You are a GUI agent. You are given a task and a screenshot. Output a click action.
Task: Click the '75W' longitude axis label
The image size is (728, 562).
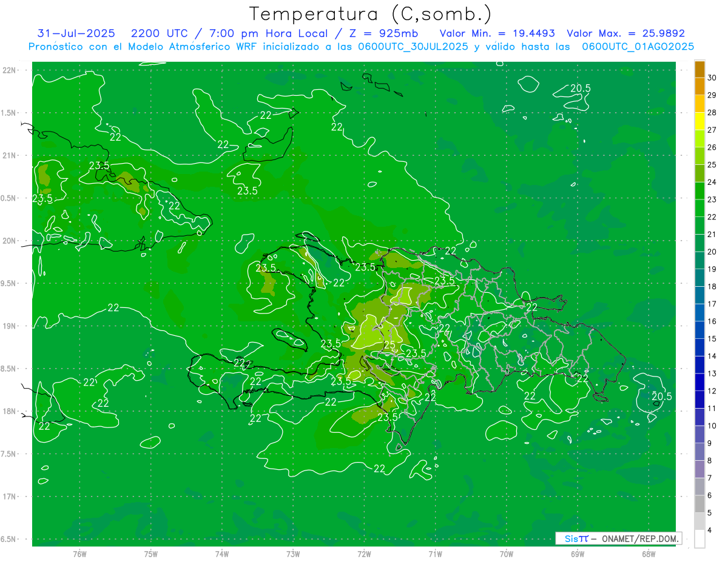coord(151,554)
